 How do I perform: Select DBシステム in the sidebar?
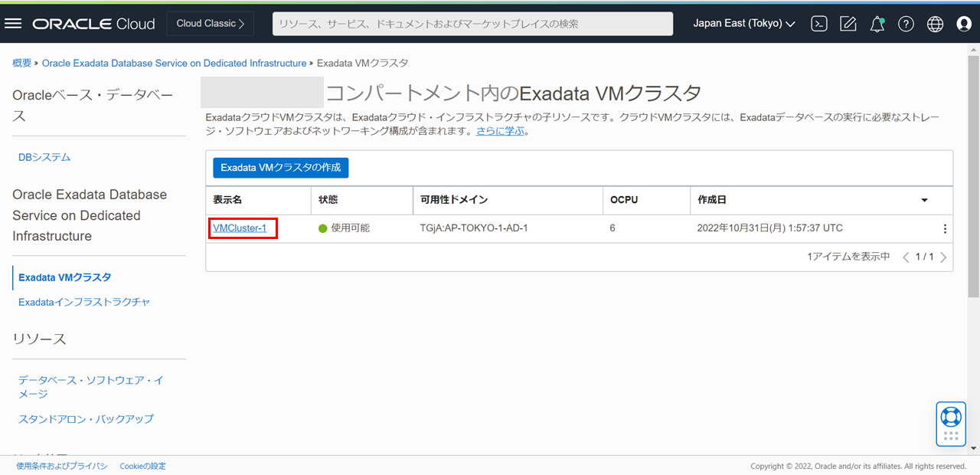44,157
